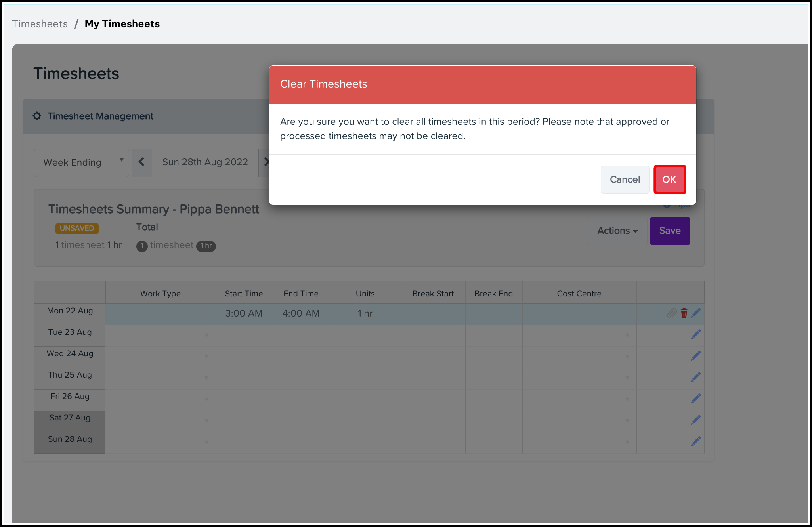Open attachments for Mon 22 Aug row
The height and width of the screenshot is (527, 812).
pyautogui.click(x=672, y=313)
